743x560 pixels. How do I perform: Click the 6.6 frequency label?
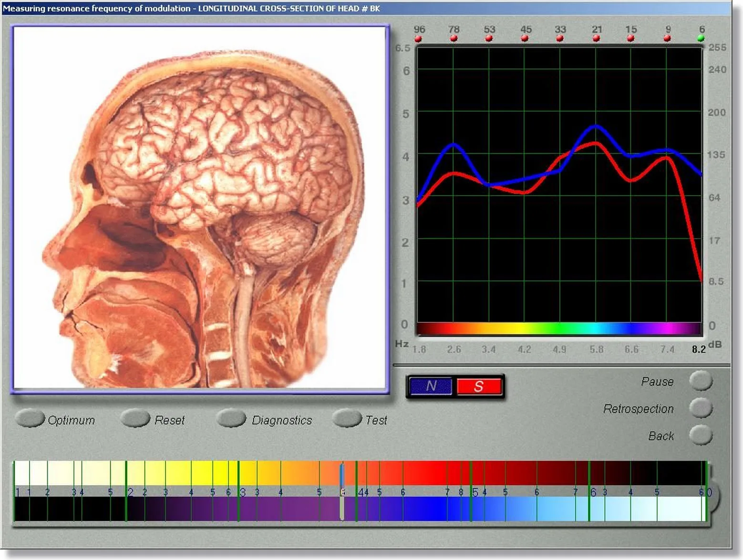631,349
